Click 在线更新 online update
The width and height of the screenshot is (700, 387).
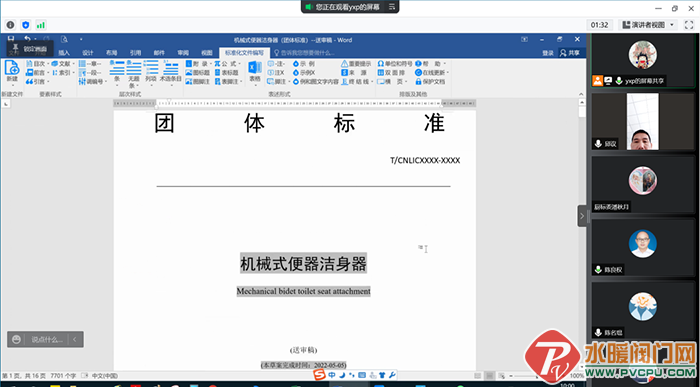(x=432, y=72)
